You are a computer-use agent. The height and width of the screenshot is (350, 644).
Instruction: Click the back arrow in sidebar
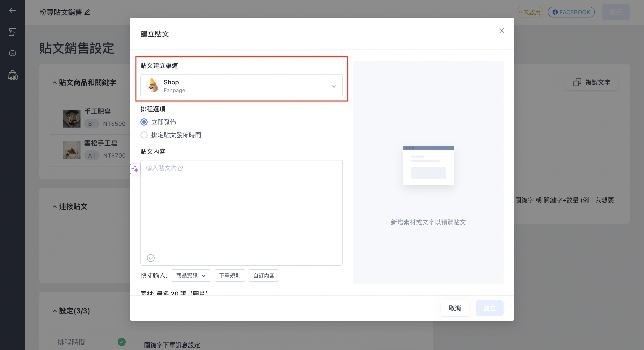13,11
